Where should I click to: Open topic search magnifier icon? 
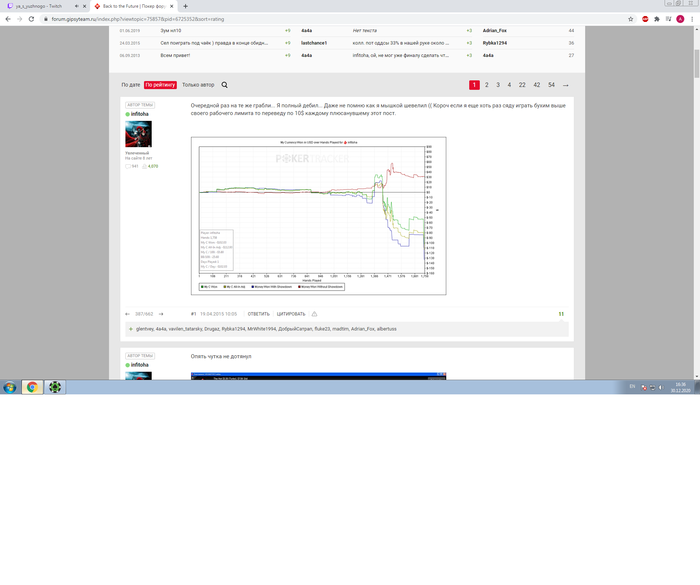[x=225, y=85]
